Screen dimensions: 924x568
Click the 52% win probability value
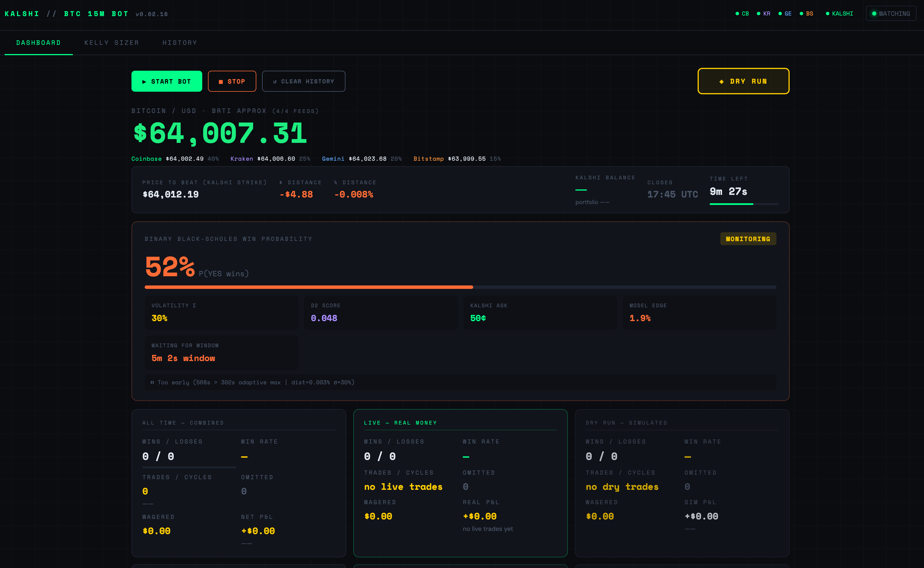click(170, 267)
